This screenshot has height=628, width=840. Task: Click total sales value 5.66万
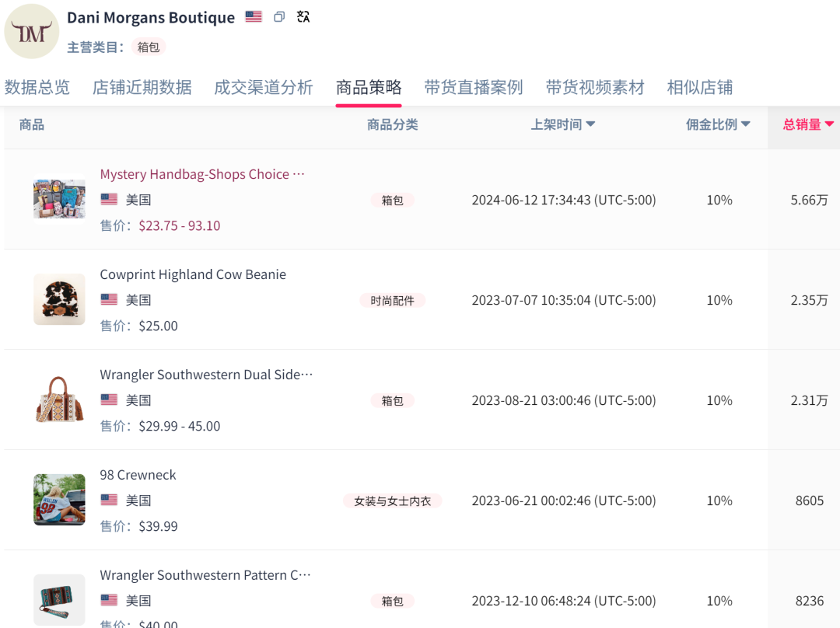(809, 201)
